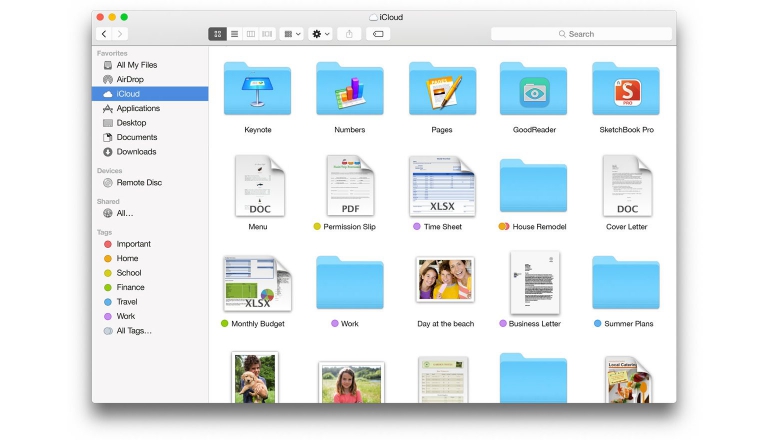Select the orange Home tag
The width and height of the screenshot is (770, 440).
pos(127,258)
